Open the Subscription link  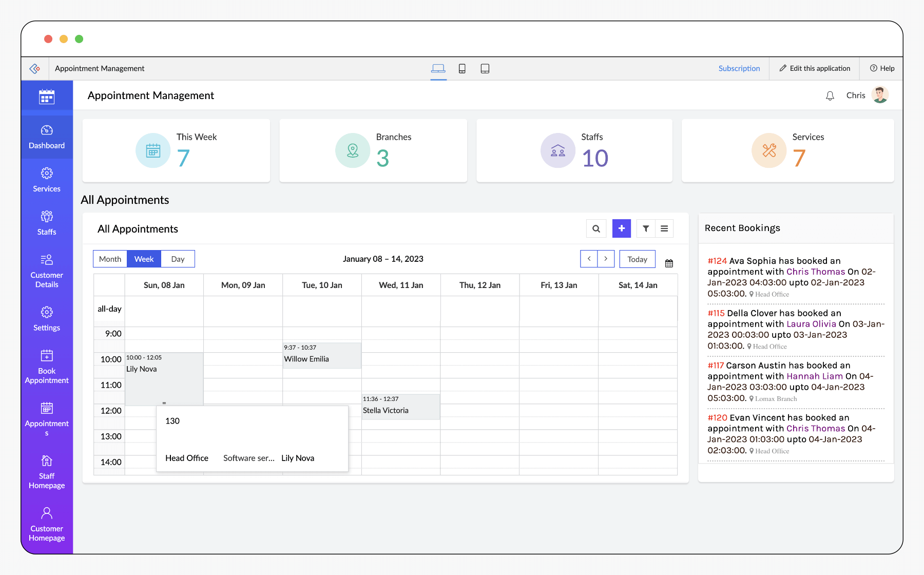pyautogui.click(x=739, y=69)
